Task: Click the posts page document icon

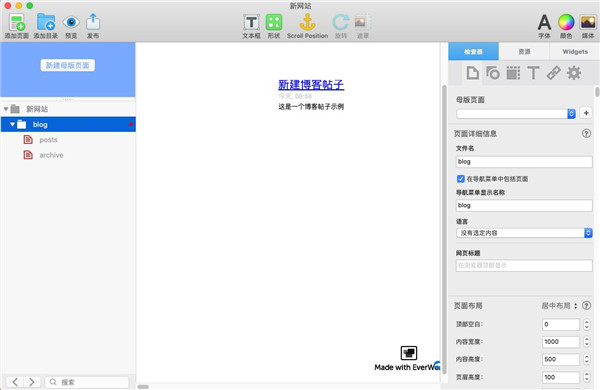Action: click(x=28, y=140)
